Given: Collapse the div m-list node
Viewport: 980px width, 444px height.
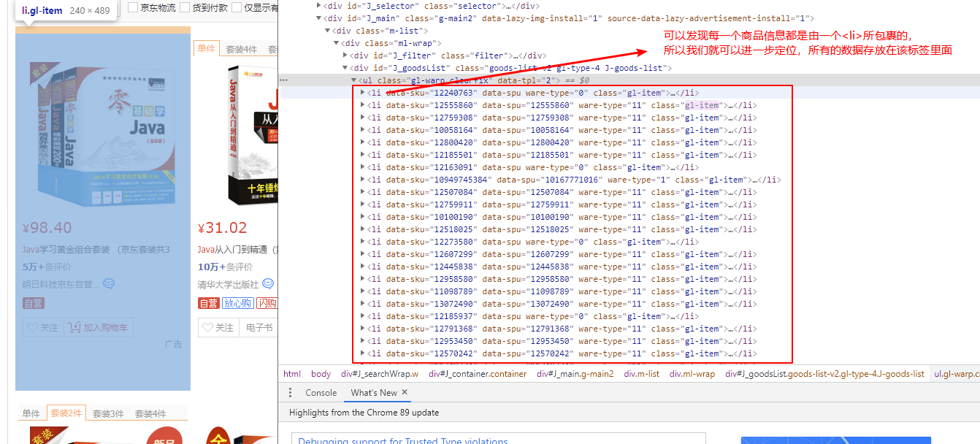Looking at the screenshot, I should [327, 31].
